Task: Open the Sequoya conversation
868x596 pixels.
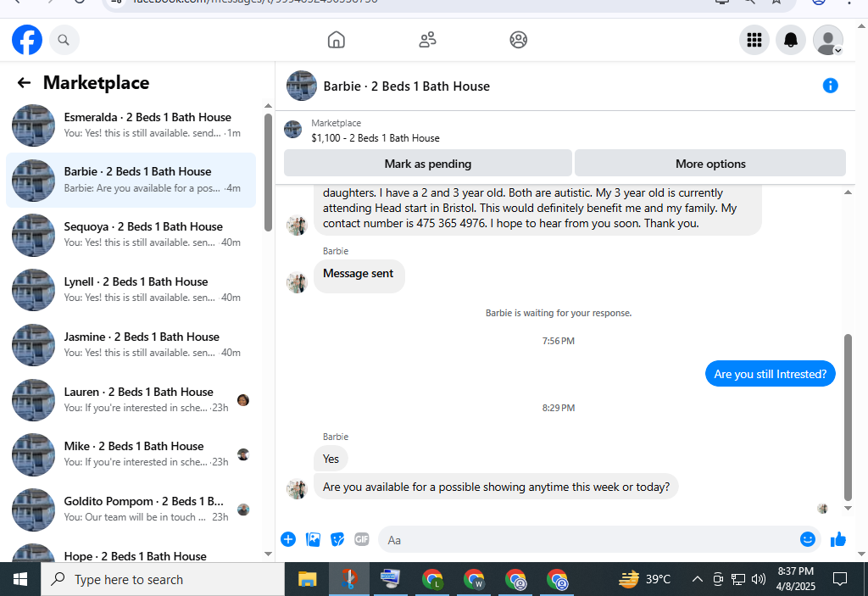Action: (x=131, y=235)
